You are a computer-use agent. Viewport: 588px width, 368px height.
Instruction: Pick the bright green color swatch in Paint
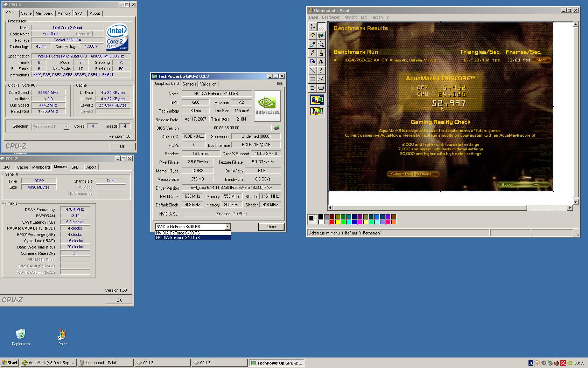[x=343, y=222]
